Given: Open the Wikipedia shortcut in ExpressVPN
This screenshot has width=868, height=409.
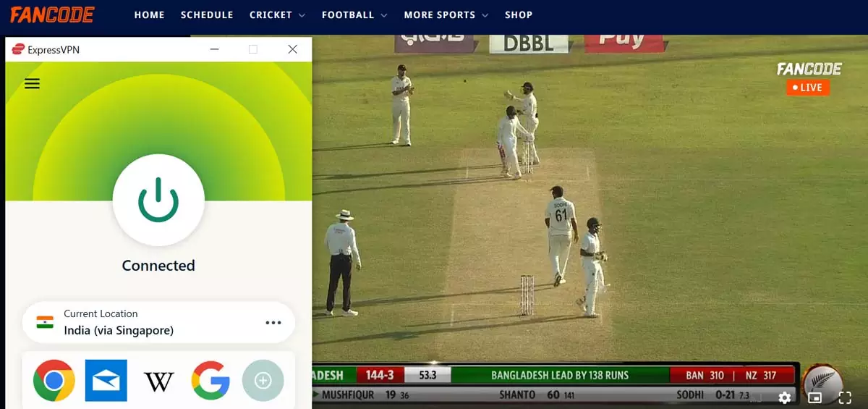Looking at the screenshot, I should 158,381.
